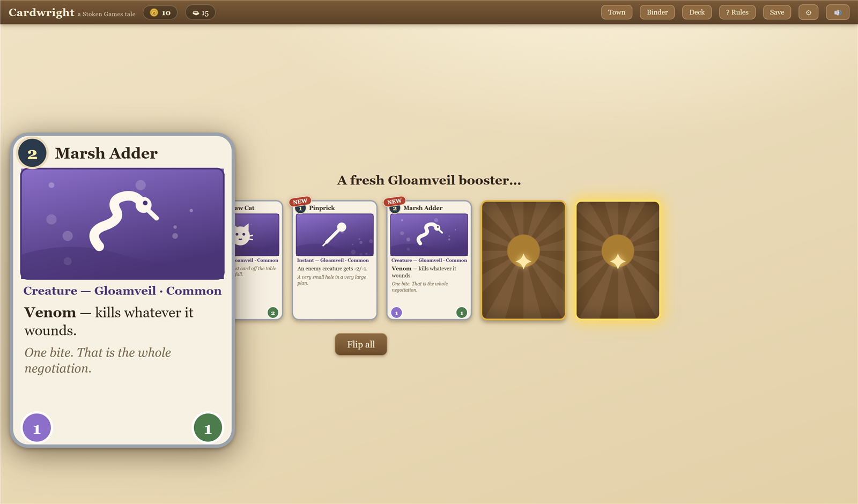This screenshot has width=858, height=504.
Task: Click 'Venom — kills whatever it wounds.' on enlarged card
Action: (109, 321)
